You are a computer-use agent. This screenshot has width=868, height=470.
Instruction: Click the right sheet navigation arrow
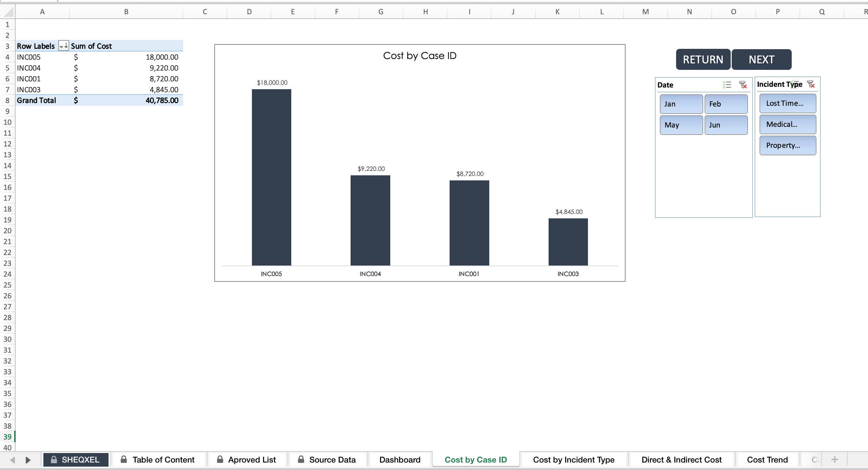[28, 460]
